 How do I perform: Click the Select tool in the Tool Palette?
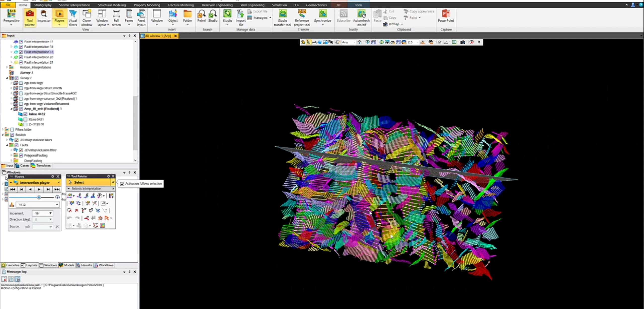point(89,182)
